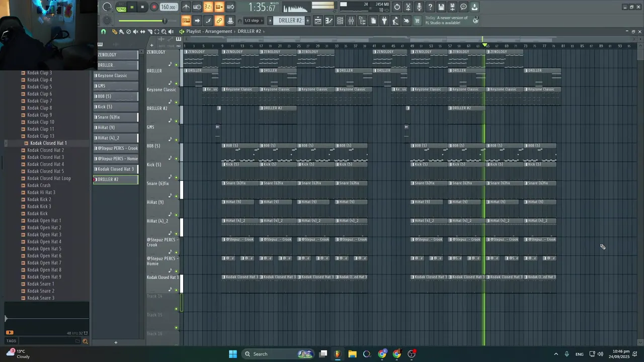Open the chat bubble icon in top toolbar
Viewport: 644px width, 362px height.
[x=463, y=7]
